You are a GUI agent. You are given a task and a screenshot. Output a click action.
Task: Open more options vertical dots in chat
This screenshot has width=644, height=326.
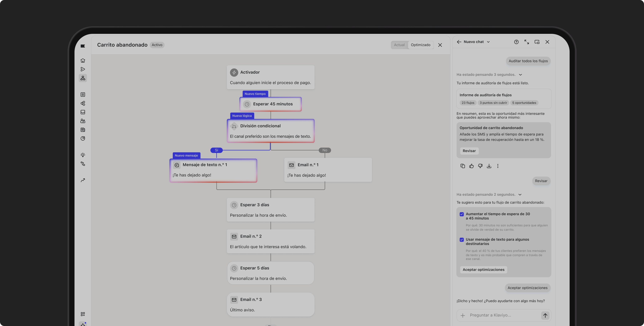[498, 166]
